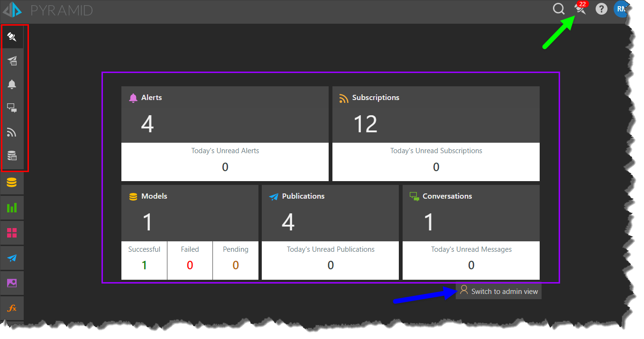This screenshot has height=339, width=644.
Task: Launch the orange fx Formulate module
Action: click(12, 308)
